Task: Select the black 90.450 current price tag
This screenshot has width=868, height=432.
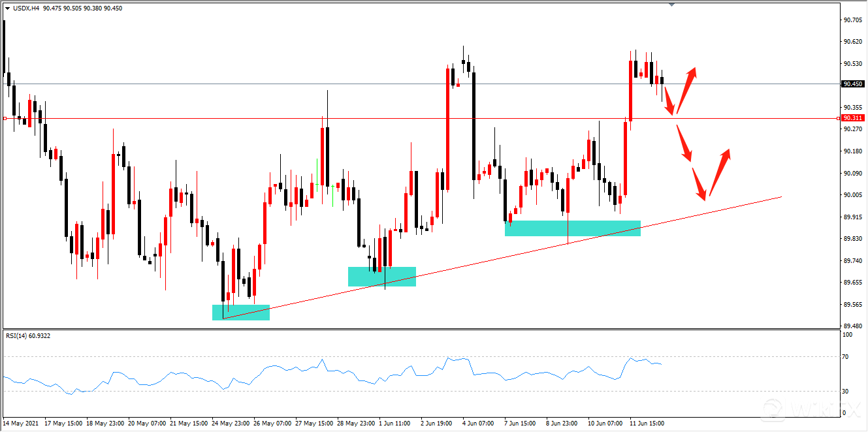Action: 852,84
